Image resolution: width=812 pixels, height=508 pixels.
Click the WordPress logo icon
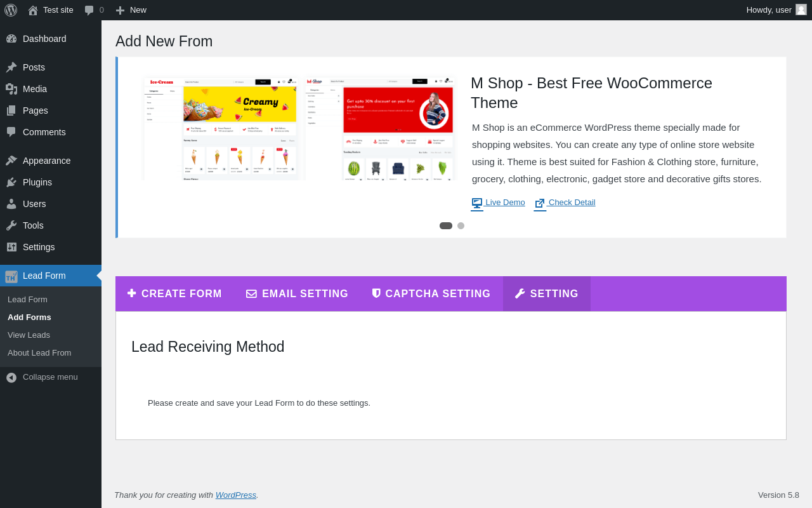[x=11, y=10]
